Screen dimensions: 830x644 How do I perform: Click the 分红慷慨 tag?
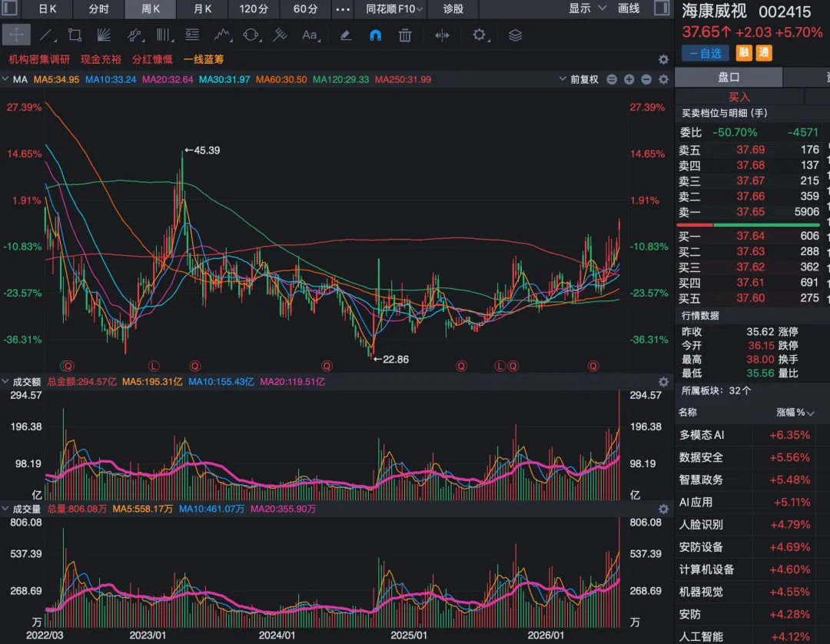click(152, 59)
